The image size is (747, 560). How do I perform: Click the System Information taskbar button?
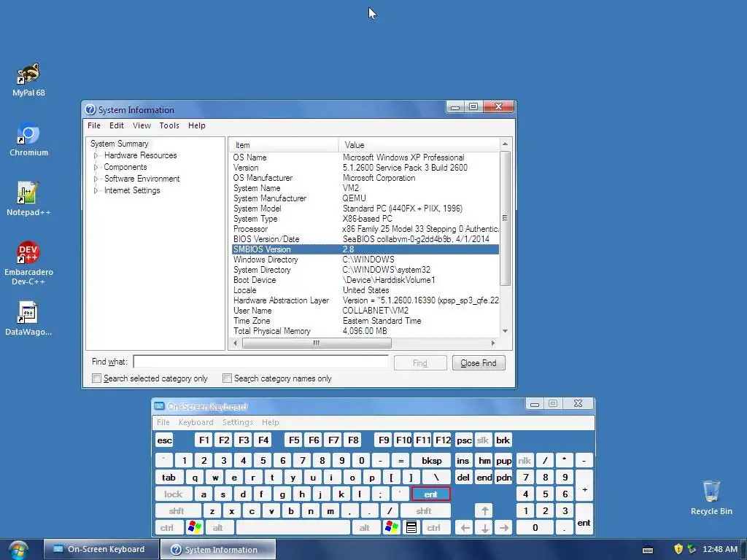tap(218, 549)
